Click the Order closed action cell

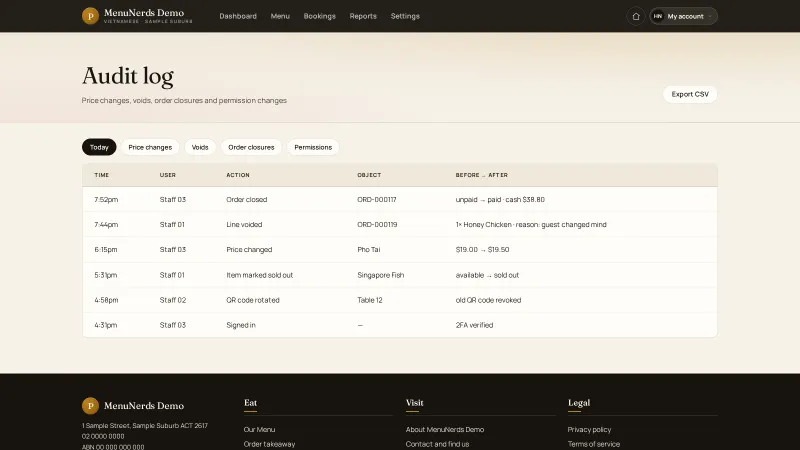point(246,199)
